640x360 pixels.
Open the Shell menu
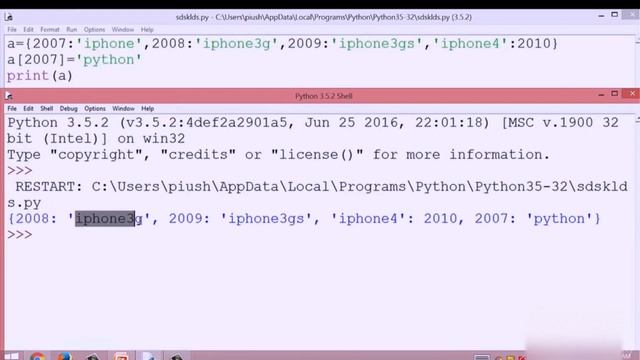[47, 109]
